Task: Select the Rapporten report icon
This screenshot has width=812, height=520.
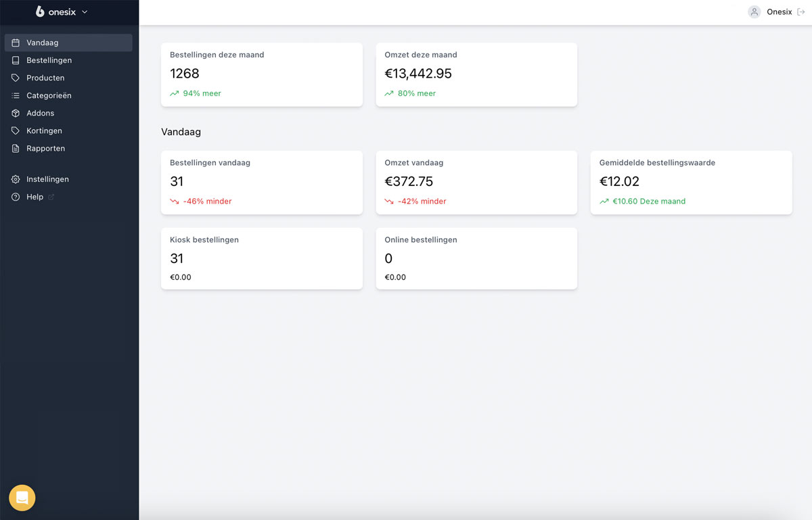Action: 16,148
